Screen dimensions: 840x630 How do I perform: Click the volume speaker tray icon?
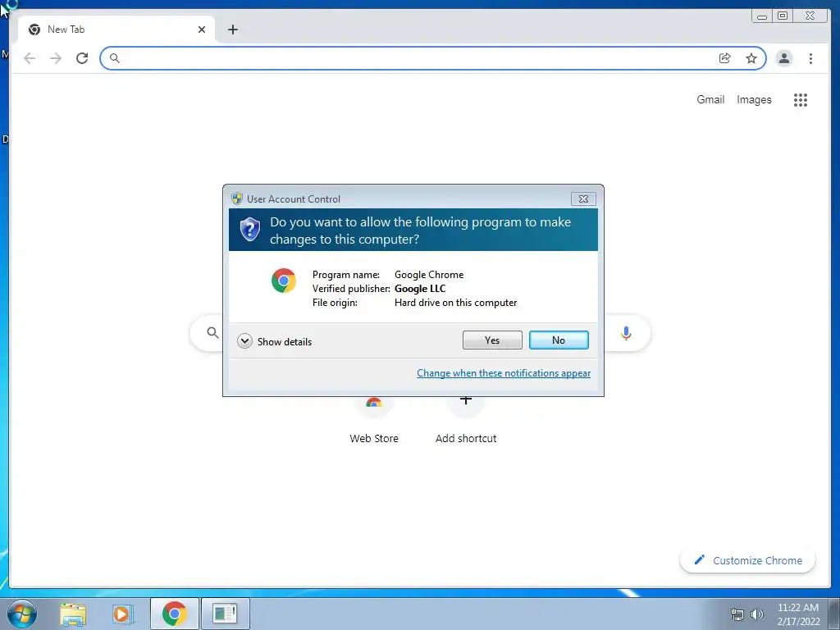click(x=757, y=614)
